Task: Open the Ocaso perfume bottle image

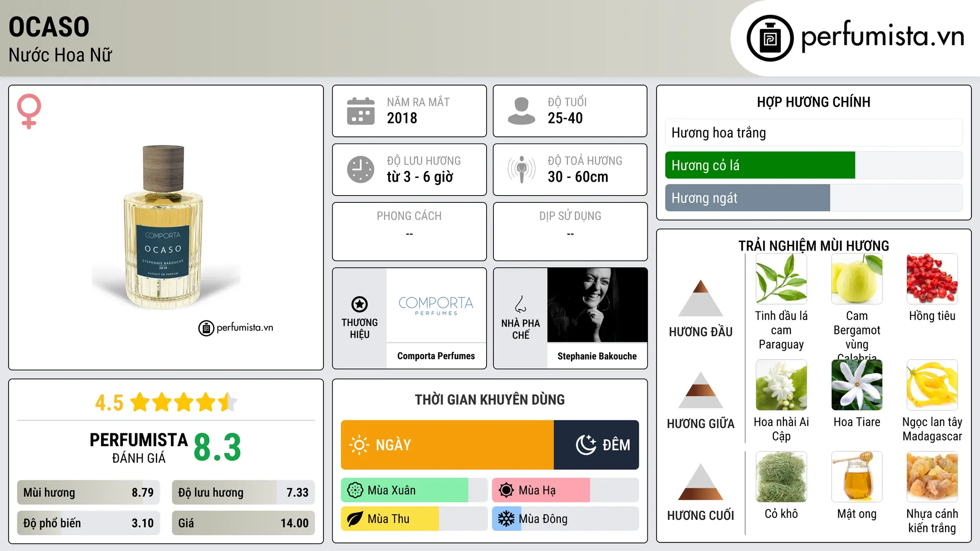Action: tap(163, 227)
